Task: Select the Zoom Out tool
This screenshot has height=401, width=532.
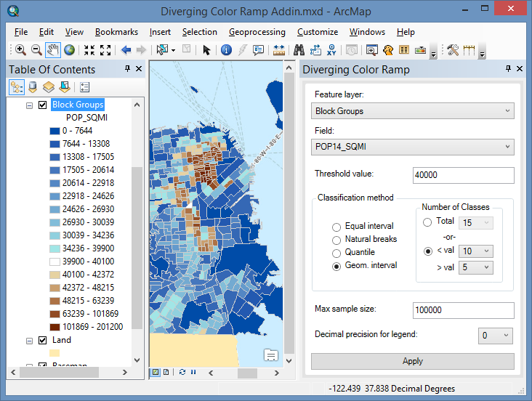Action: pos(36,50)
